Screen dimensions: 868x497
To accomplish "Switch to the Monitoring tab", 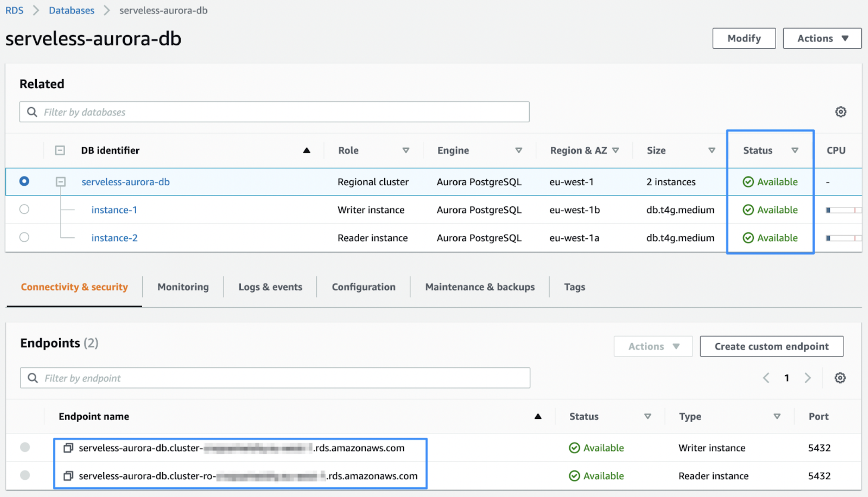I will 183,287.
